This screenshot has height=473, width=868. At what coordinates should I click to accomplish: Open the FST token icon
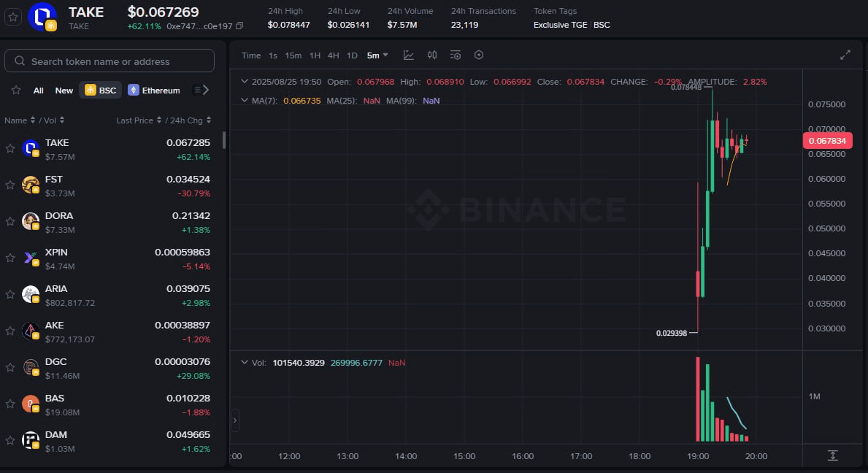pyautogui.click(x=31, y=185)
